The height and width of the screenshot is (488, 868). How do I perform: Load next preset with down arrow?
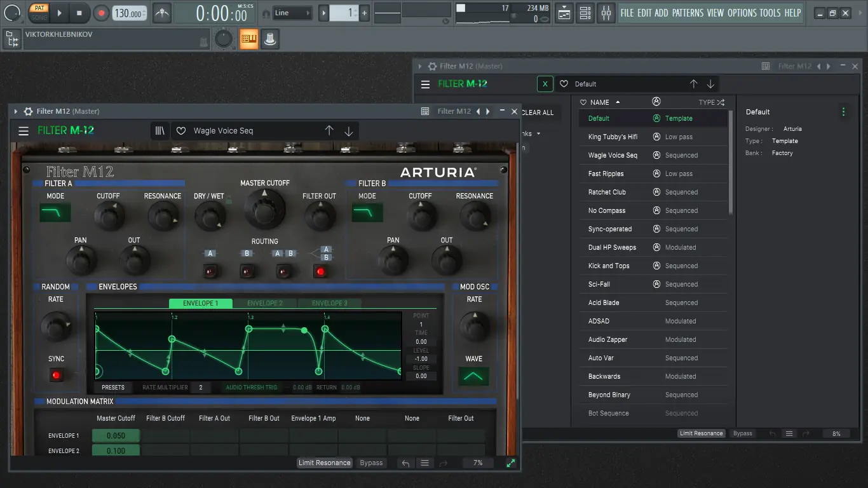coord(348,131)
